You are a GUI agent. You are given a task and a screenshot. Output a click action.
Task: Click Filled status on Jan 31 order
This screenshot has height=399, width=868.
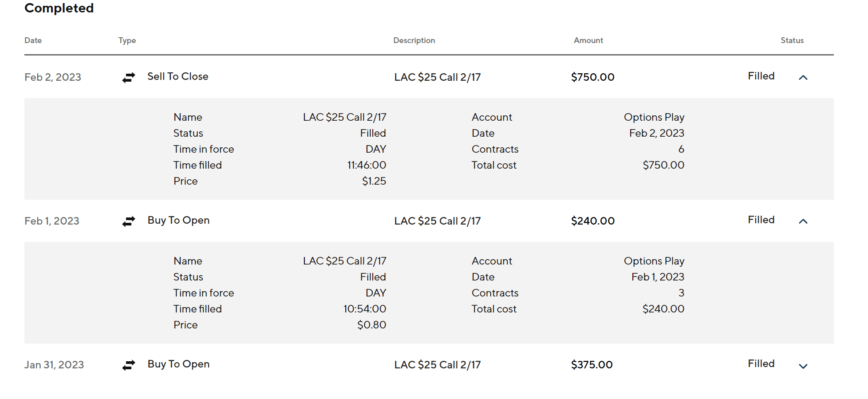761,363
